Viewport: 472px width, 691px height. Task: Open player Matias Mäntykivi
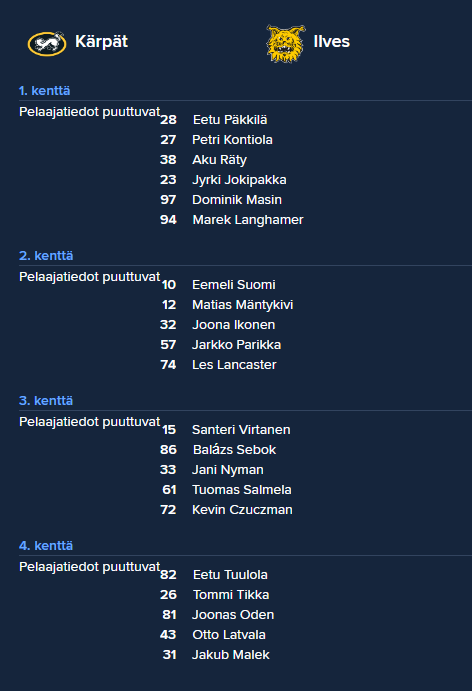[x=242, y=305]
